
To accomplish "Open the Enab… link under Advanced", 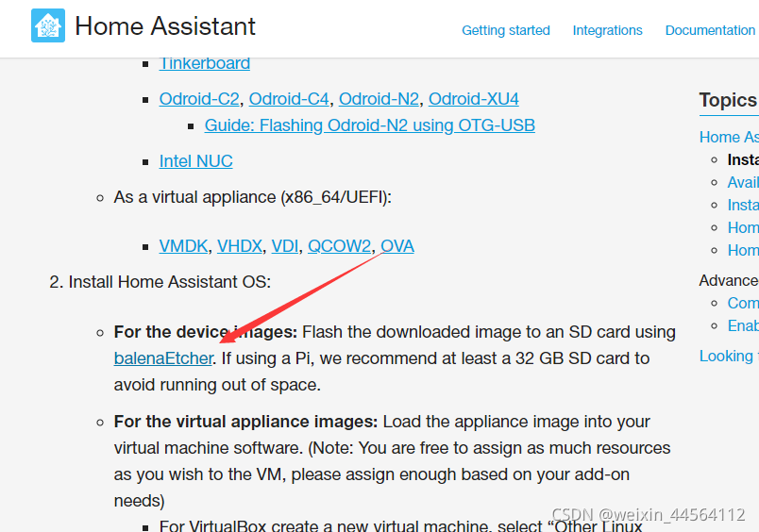I will (x=743, y=326).
